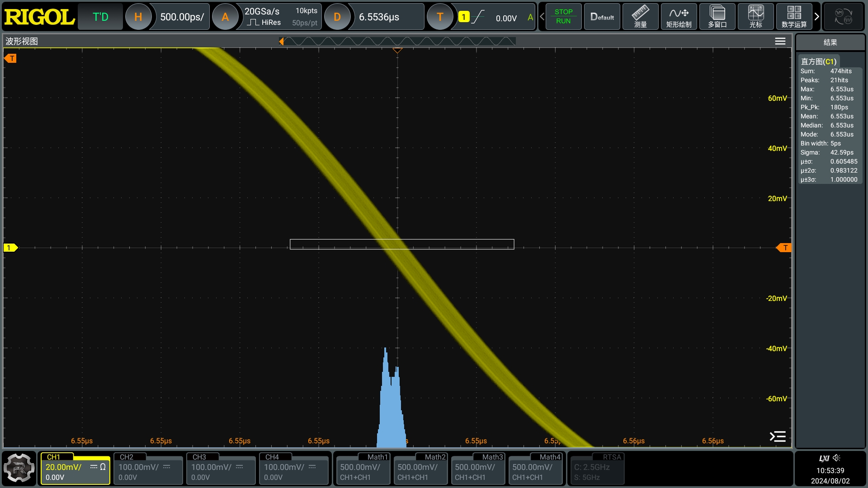Open the 多窗口 multi-window view

click(717, 16)
